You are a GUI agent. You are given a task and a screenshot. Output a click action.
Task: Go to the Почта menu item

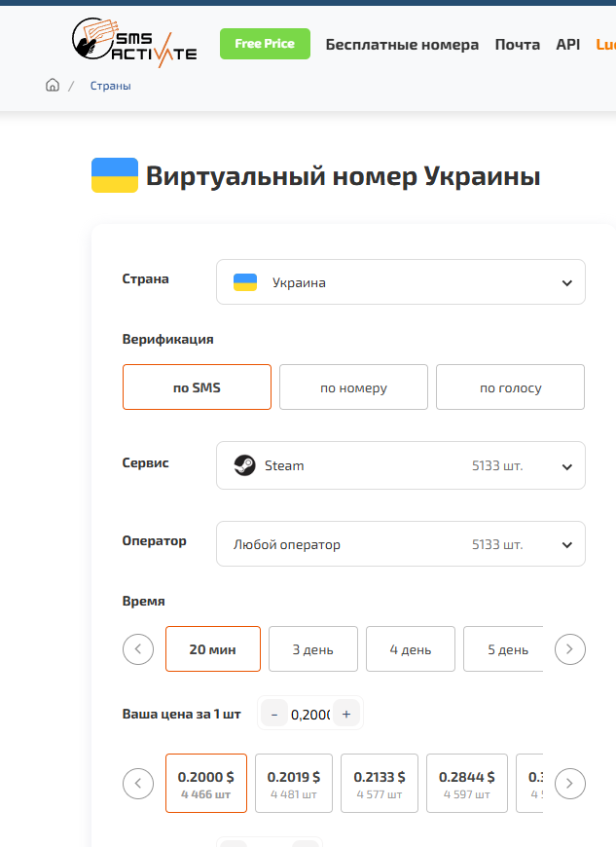(x=517, y=45)
